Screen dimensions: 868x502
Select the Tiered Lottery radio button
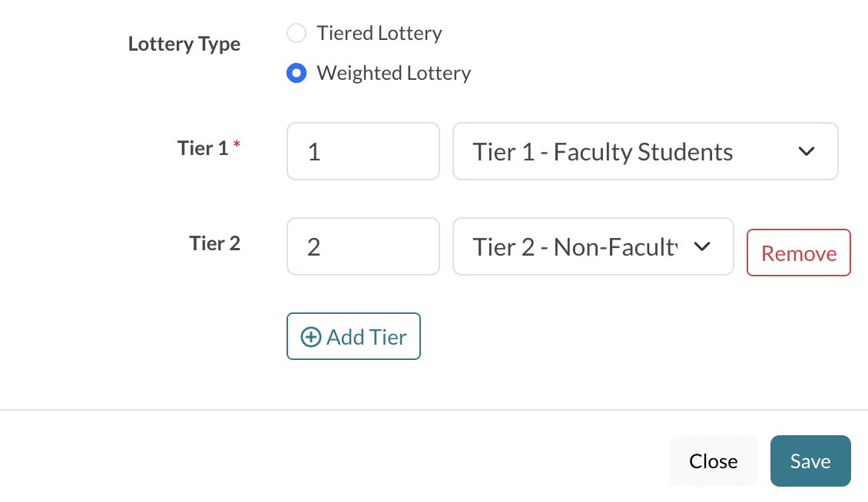point(296,33)
